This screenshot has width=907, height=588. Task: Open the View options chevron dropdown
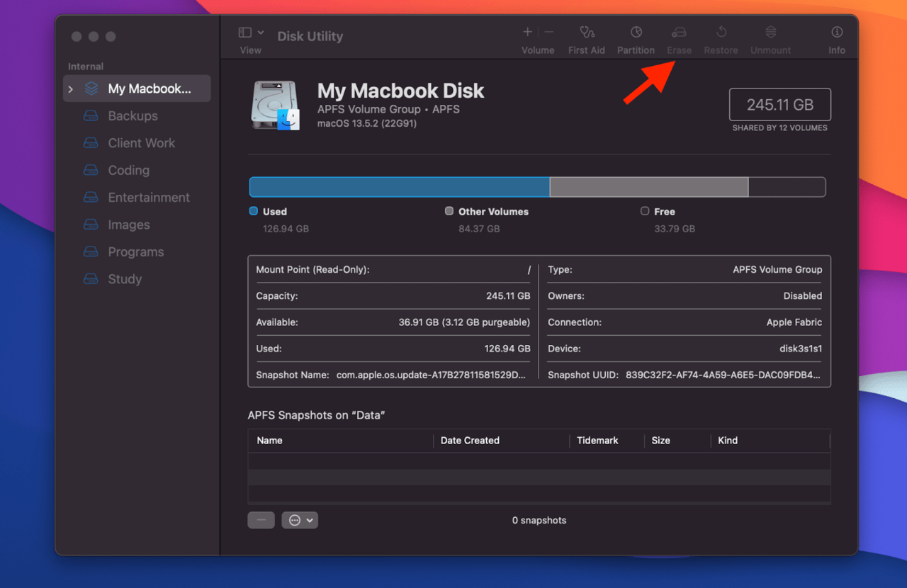coord(261,33)
